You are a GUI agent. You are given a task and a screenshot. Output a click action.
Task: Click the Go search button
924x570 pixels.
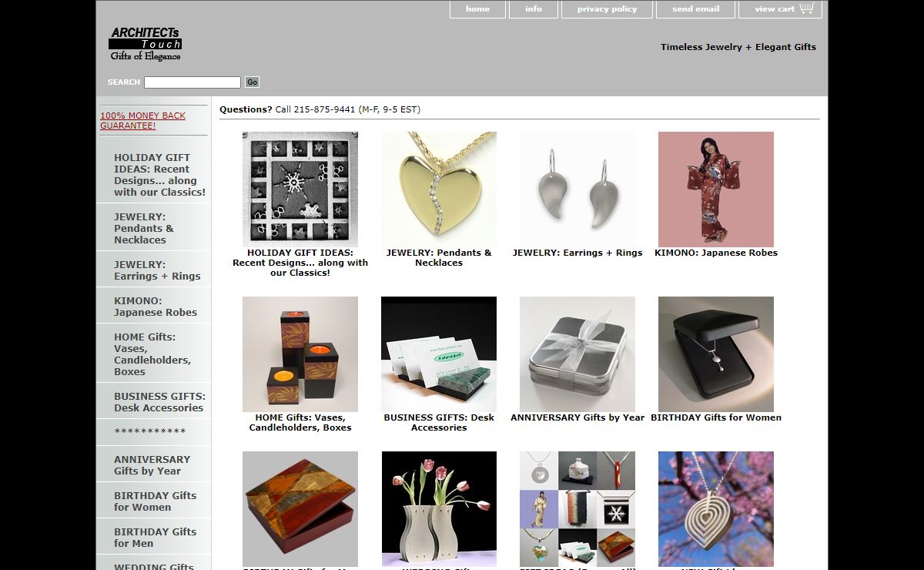[x=252, y=82]
